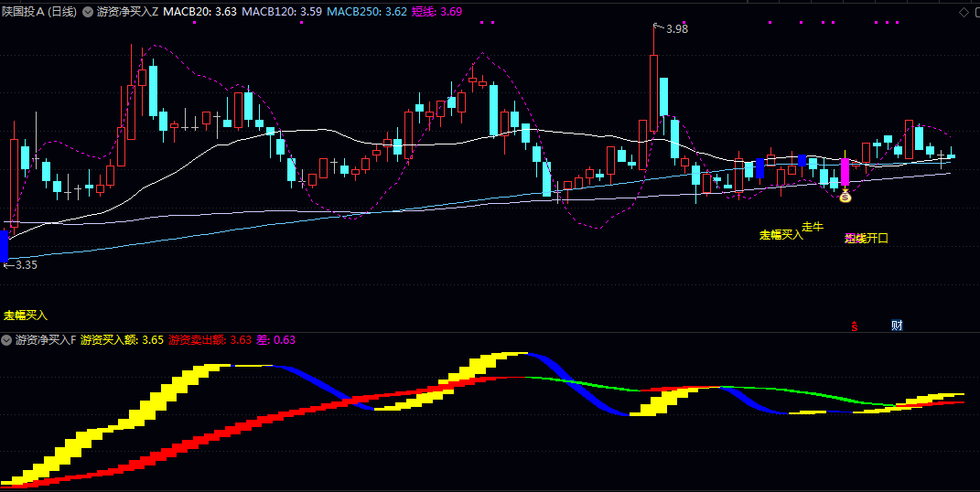Click the blue candlestick at far left near 3.35
This screenshot has width=980, height=492.
[4, 246]
